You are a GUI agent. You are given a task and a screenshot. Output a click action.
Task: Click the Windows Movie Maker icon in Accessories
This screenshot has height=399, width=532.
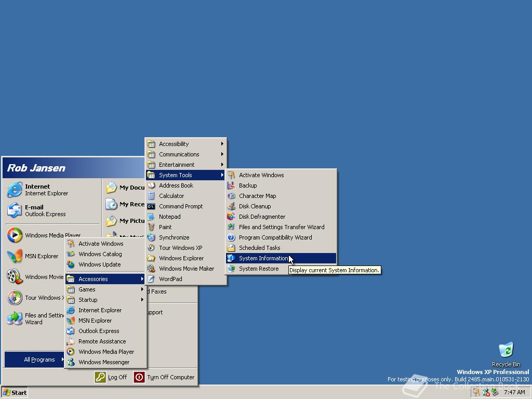click(151, 269)
